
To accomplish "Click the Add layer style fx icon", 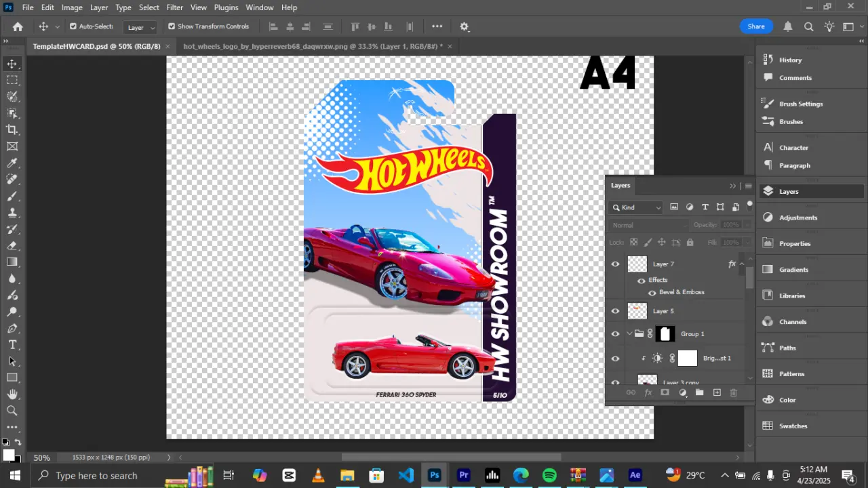I will point(648,392).
